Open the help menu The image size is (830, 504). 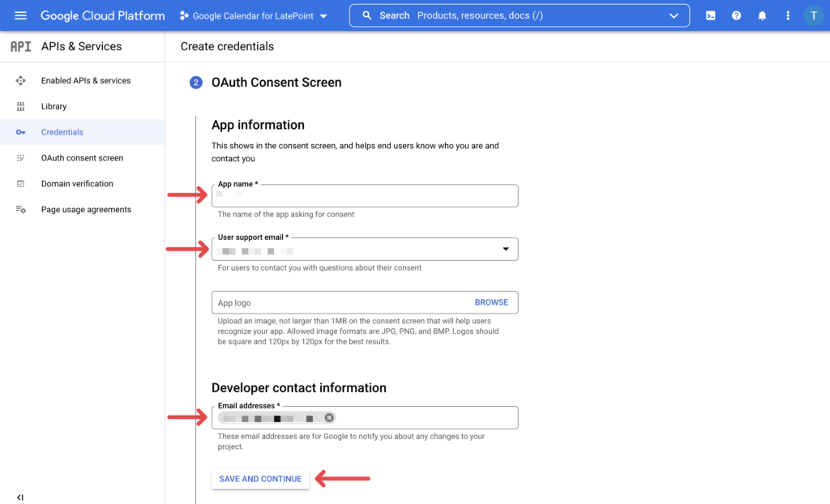click(736, 15)
